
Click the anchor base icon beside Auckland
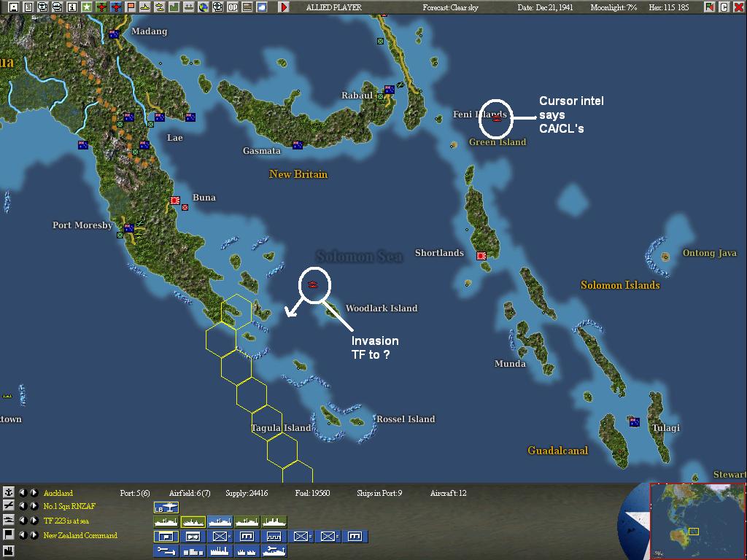[9, 492]
